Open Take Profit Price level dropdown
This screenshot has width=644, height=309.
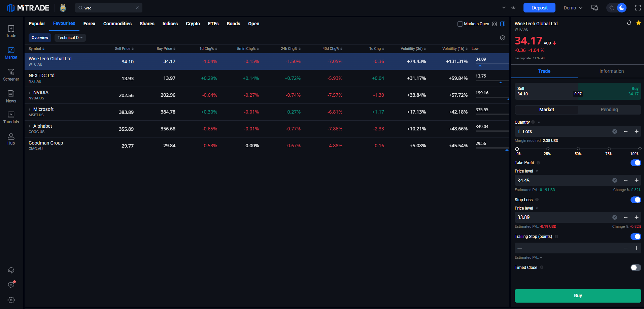coord(537,171)
